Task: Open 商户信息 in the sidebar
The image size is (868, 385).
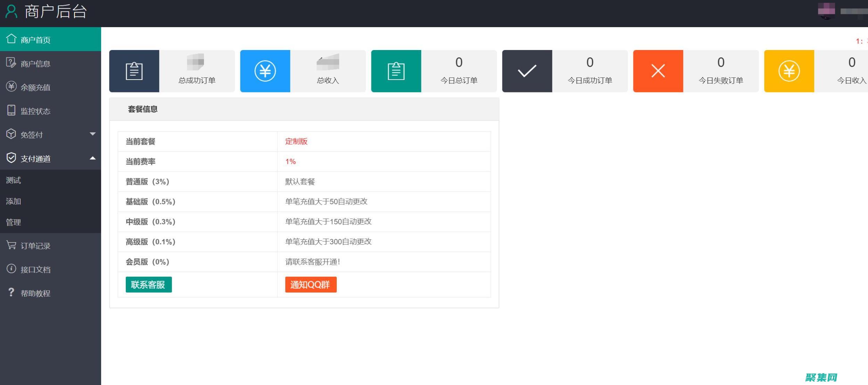Action: pyautogui.click(x=35, y=64)
